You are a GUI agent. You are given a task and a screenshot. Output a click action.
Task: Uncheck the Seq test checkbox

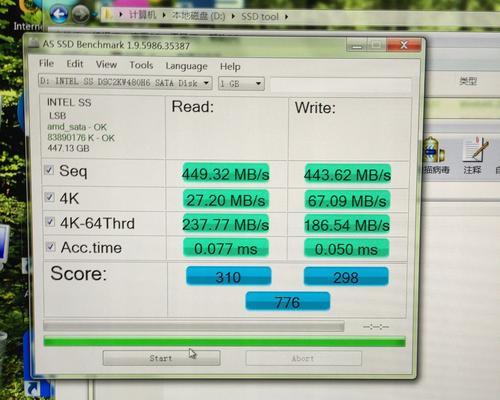[49, 170]
